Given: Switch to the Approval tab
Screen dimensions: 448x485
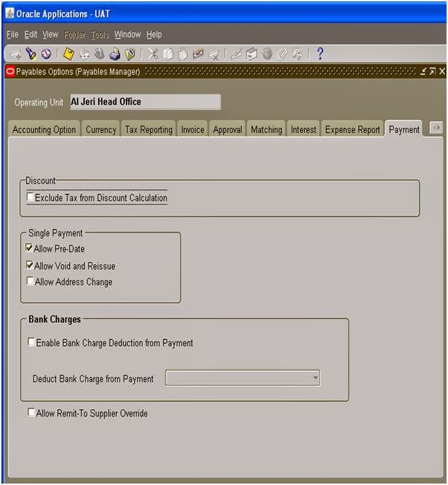Looking at the screenshot, I should (228, 129).
